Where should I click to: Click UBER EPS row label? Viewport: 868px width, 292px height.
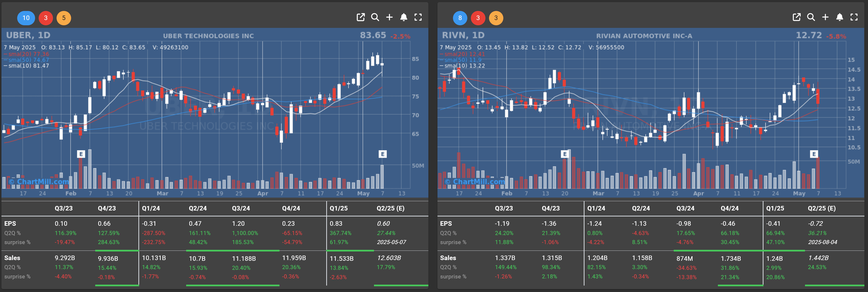[x=10, y=224]
